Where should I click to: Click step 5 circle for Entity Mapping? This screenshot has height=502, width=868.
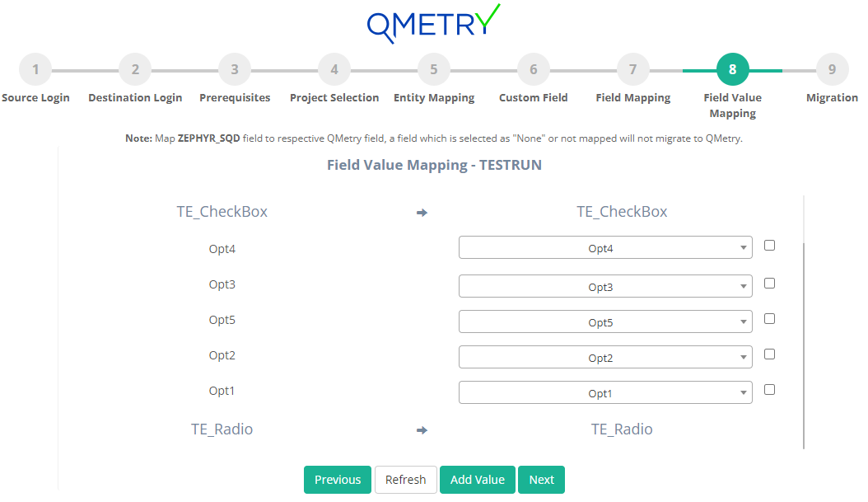coord(434,70)
